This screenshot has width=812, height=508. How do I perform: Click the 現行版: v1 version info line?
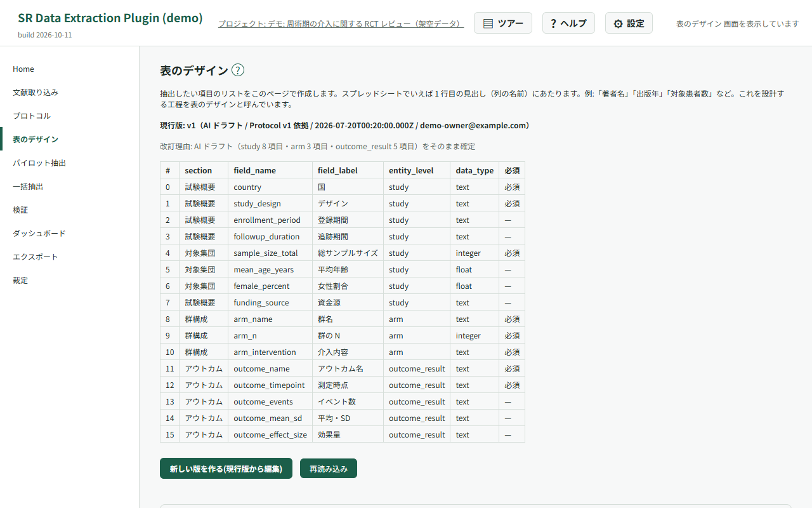(x=344, y=125)
